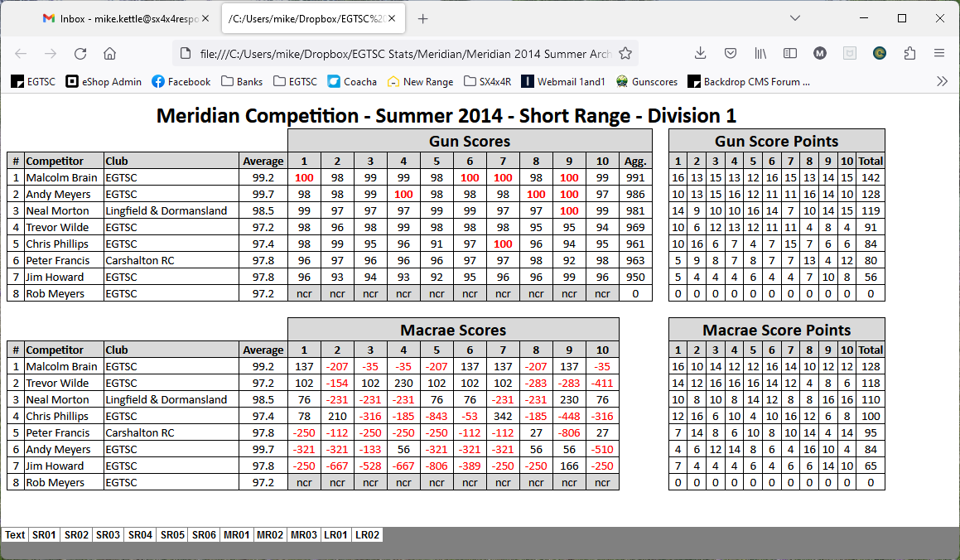Viewport: 960px width, 560px height.
Task: Click the Macrae score -411
Action: point(602,383)
